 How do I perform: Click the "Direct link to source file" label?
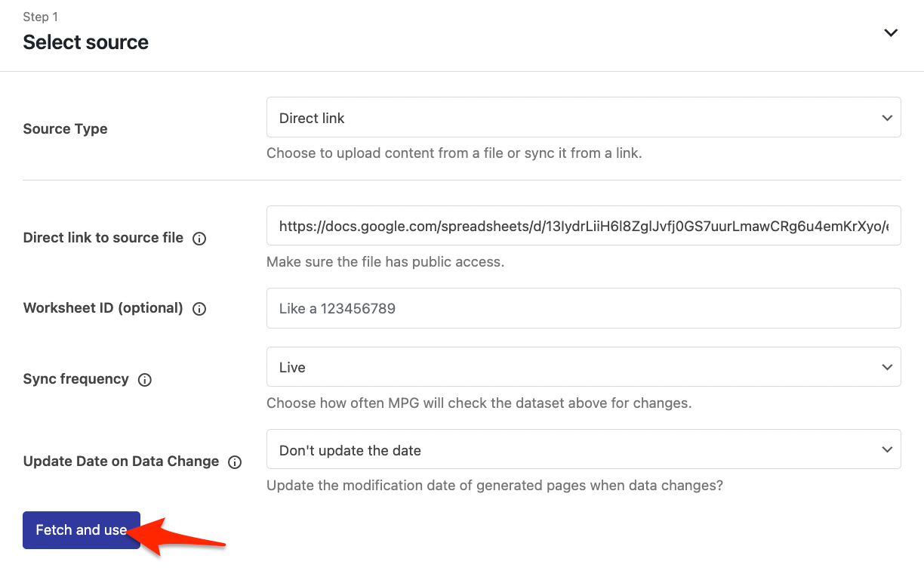[x=103, y=238]
